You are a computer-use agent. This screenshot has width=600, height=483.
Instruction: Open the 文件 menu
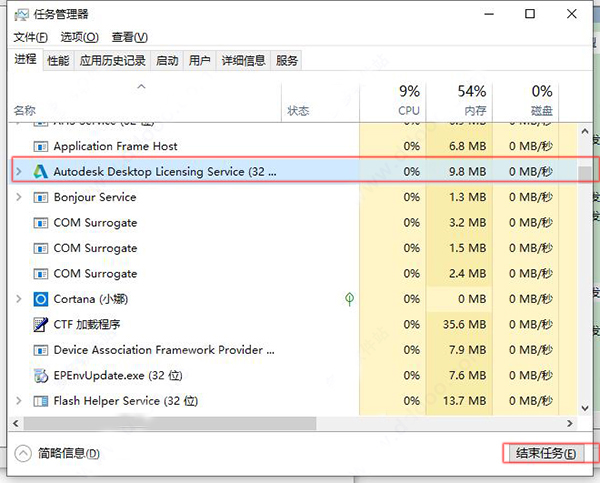click(x=24, y=36)
